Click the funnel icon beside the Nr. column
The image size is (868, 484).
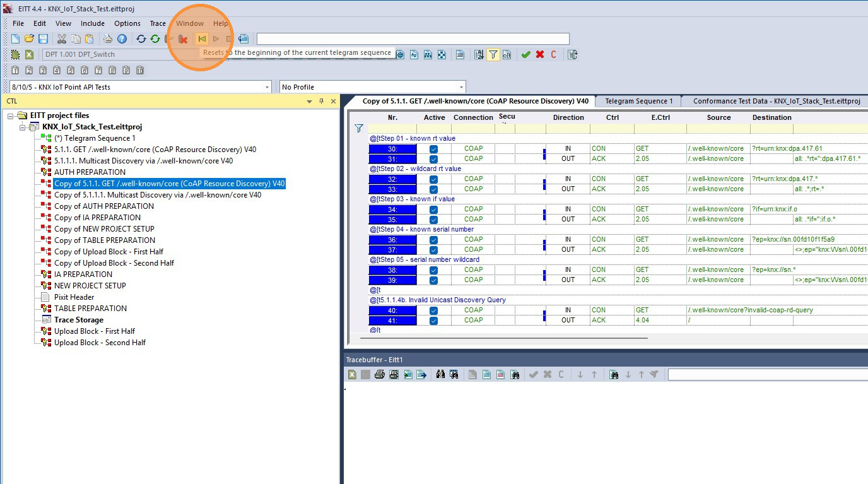click(x=359, y=129)
